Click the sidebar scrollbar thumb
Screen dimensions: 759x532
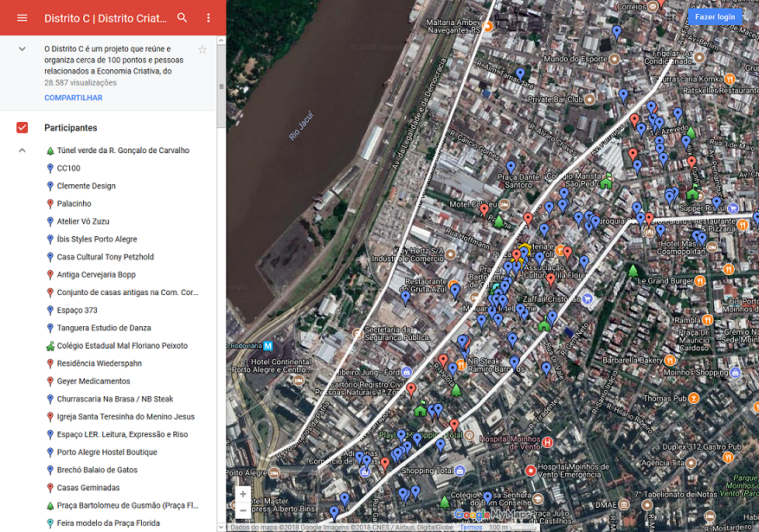pyautogui.click(x=222, y=87)
